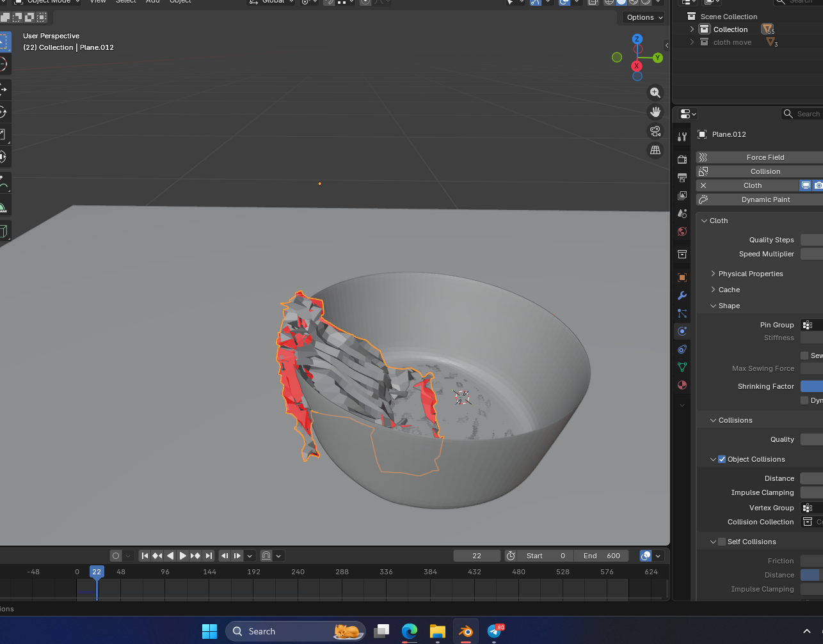The image size is (823, 644).
Task: Toggle the playback overlays button in timeline
Action: pos(646,556)
